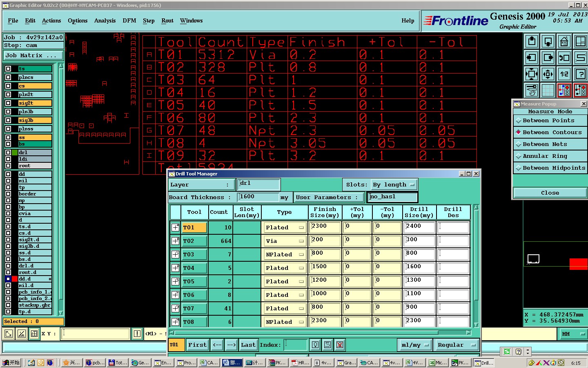Viewport: 588px width, 368px height.
Task: Click the Home view icon
Action: pyautogui.click(x=564, y=41)
